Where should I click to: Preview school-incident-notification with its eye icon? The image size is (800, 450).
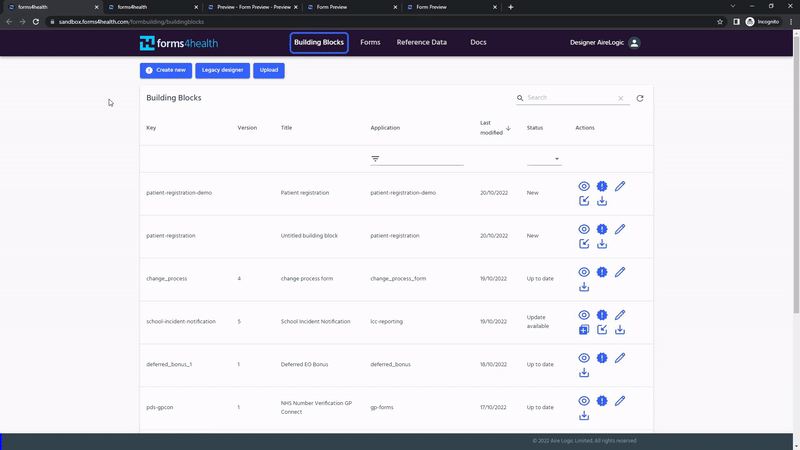(584, 315)
